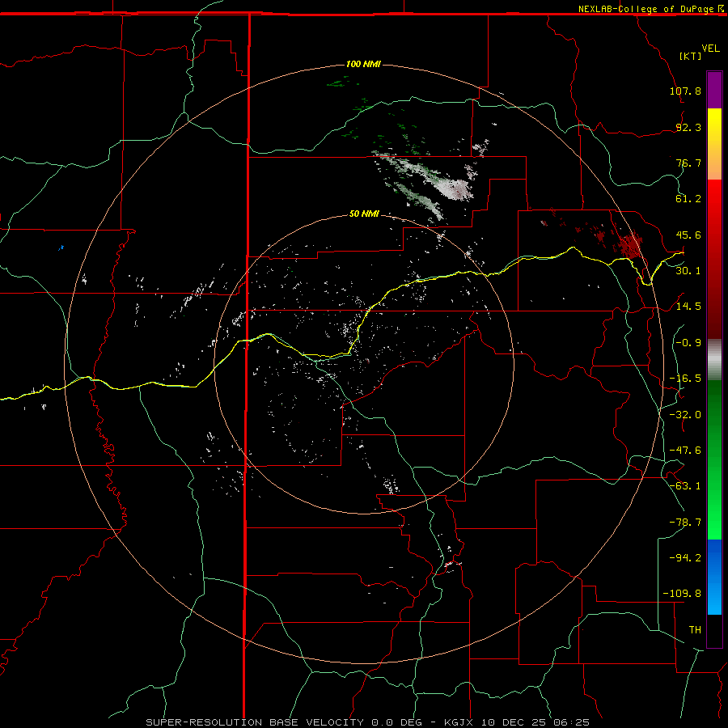Click the dark red echo patch to the east

[x=632, y=244]
